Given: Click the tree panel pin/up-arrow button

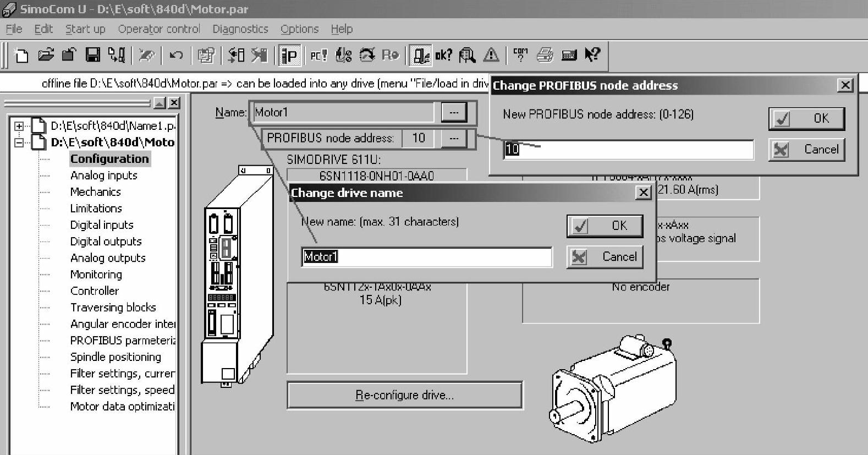Looking at the screenshot, I should [159, 103].
